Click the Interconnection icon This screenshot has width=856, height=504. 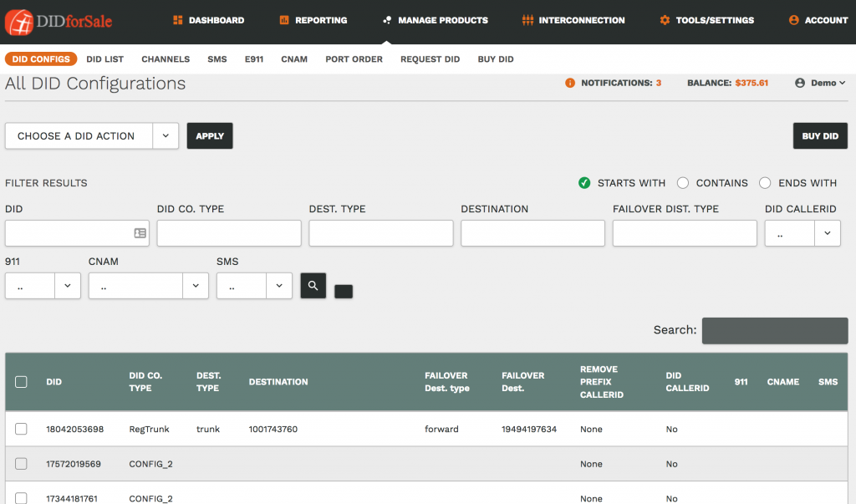point(527,20)
